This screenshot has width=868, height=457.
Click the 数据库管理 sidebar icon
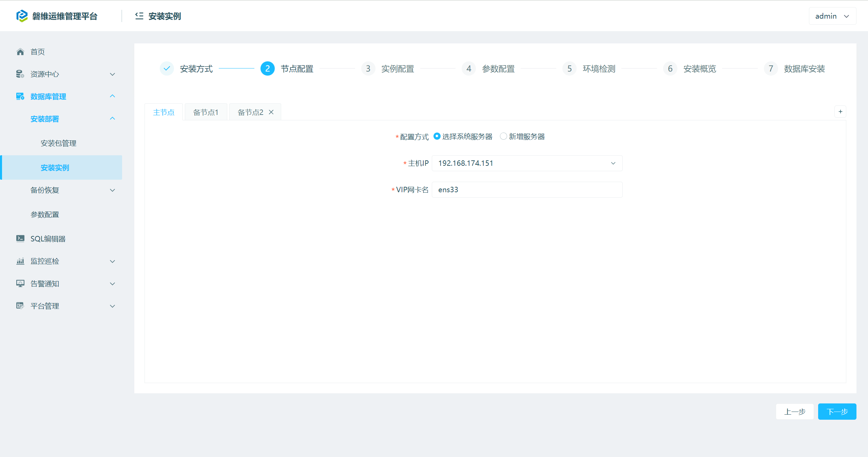(x=20, y=96)
